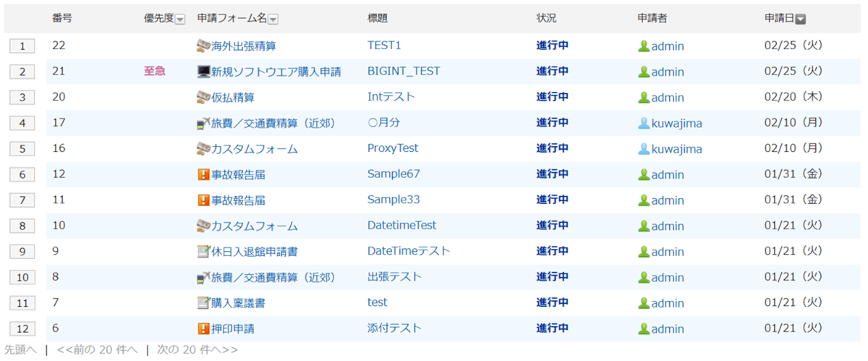This screenshot has width=868, height=361.
Task: Open the 申請フォーム名 column dropdown
Action: [x=273, y=20]
